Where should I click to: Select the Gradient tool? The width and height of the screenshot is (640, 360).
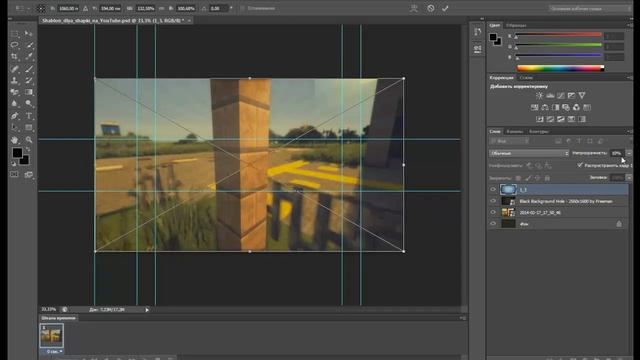click(x=29, y=92)
